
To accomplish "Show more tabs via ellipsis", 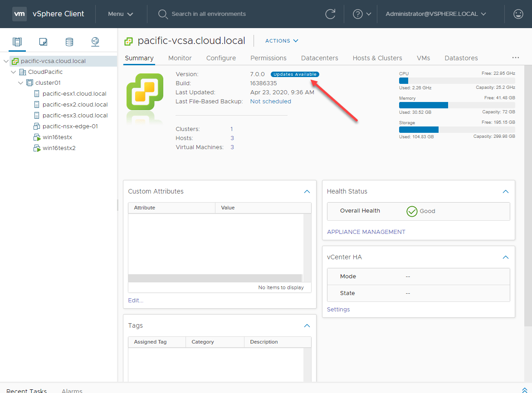I will tap(516, 58).
